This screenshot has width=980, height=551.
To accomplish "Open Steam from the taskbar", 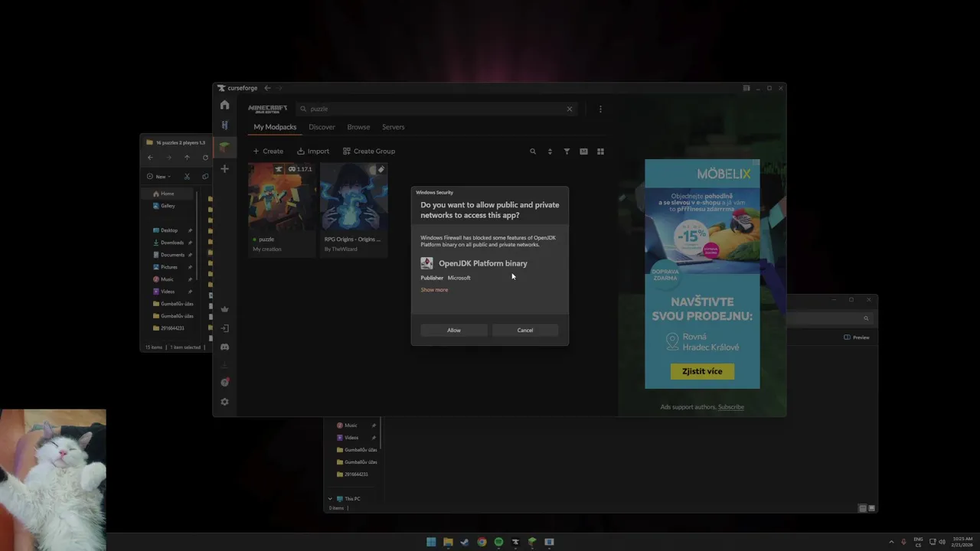I will tap(465, 542).
